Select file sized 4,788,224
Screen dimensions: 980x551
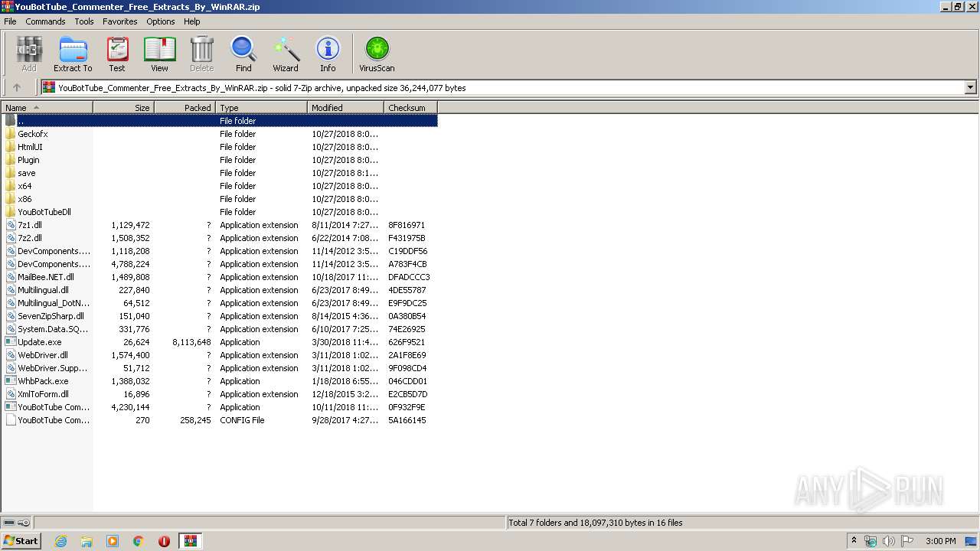click(220, 264)
